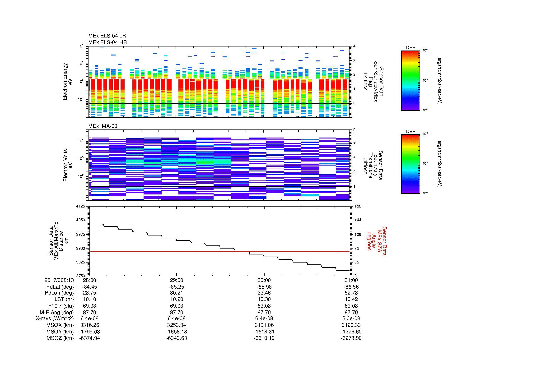Click the PdLat (deg) row label
This screenshot has height=392, width=555.
60,287
